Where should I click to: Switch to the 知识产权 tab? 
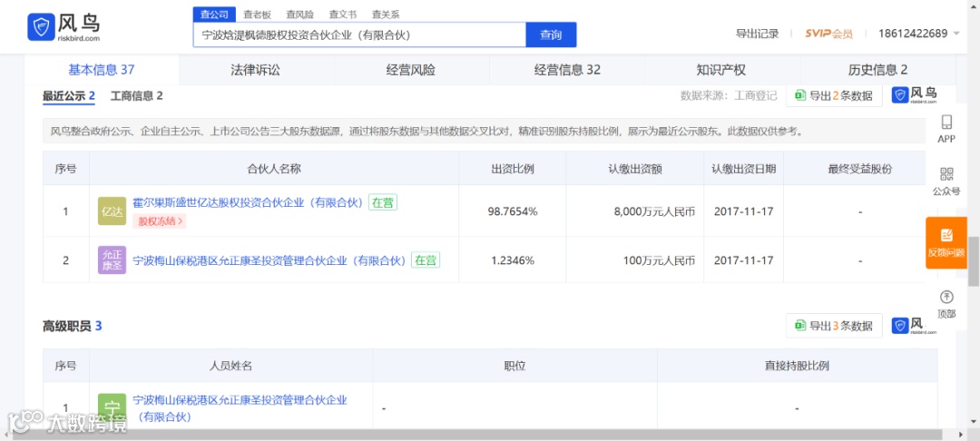721,70
